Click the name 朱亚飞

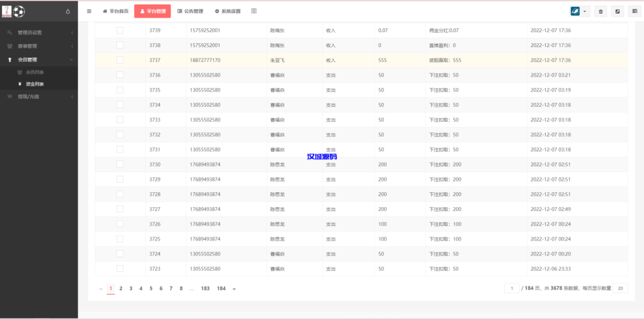coord(277,60)
